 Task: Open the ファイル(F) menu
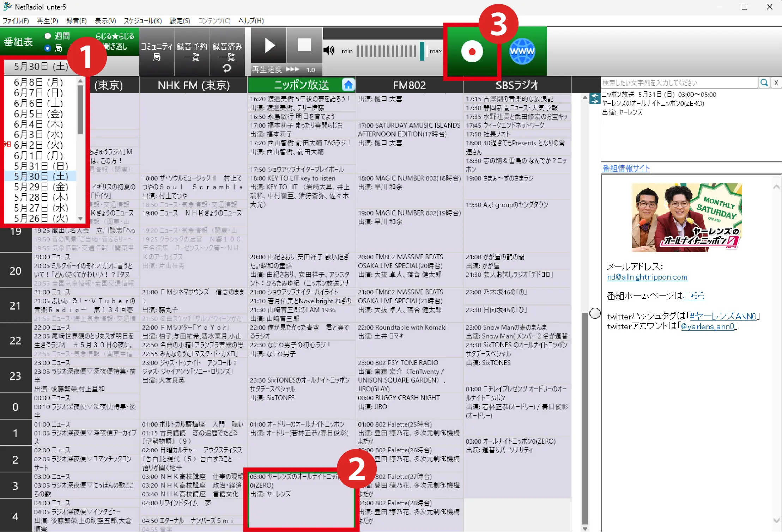(x=16, y=21)
